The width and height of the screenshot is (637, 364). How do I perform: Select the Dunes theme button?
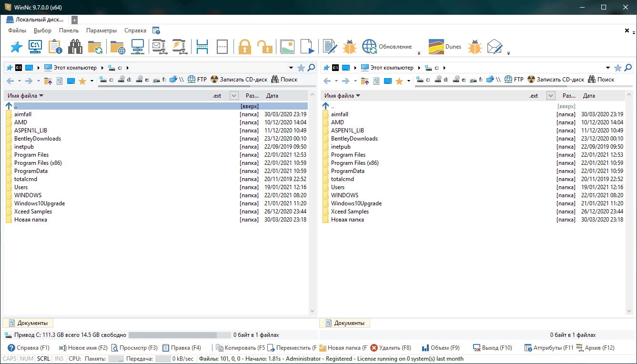point(445,47)
